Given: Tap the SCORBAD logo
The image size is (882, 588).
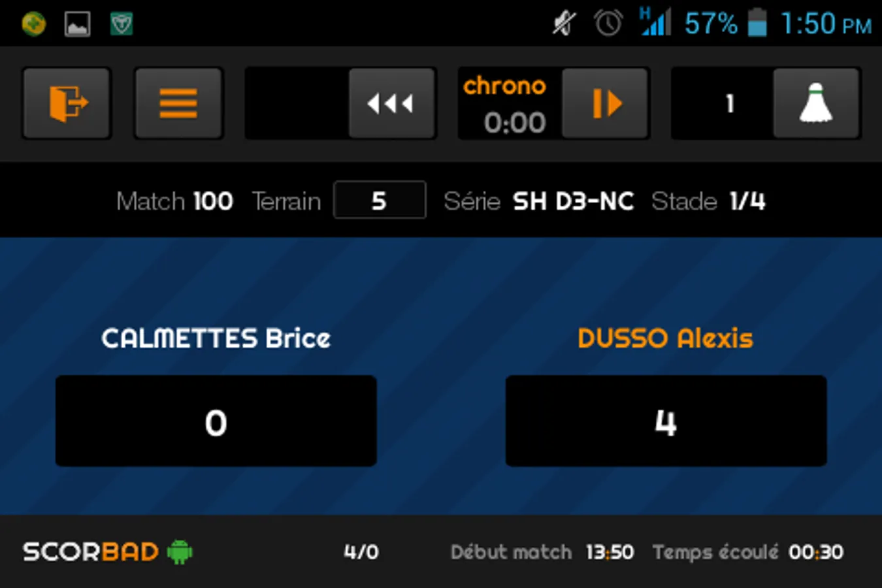Looking at the screenshot, I should [91, 552].
